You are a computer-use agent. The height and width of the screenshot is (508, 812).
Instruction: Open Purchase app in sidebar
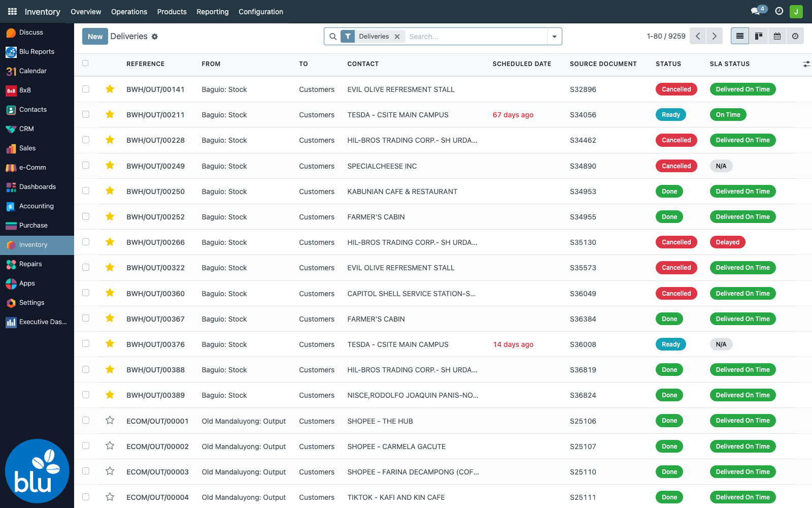(37, 225)
